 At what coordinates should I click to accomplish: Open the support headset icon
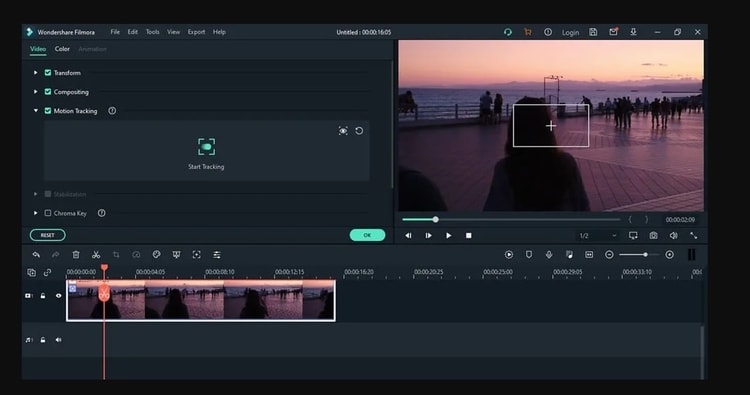point(507,32)
